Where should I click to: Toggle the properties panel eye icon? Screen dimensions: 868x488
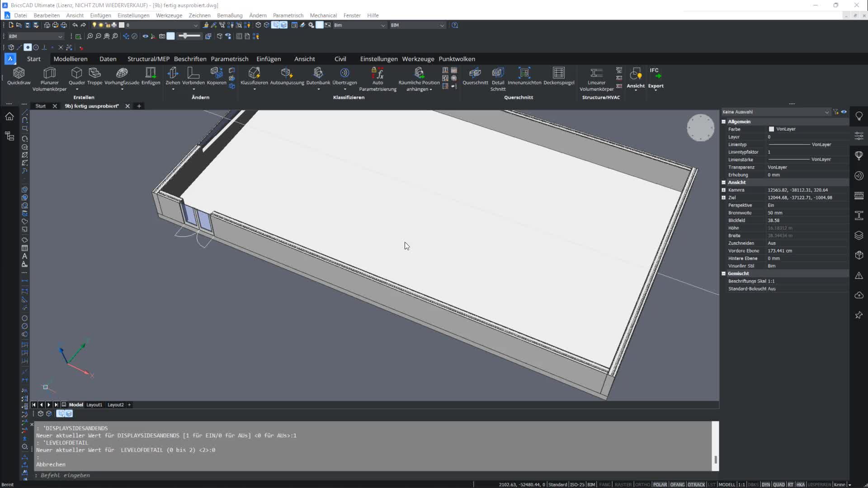click(844, 112)
